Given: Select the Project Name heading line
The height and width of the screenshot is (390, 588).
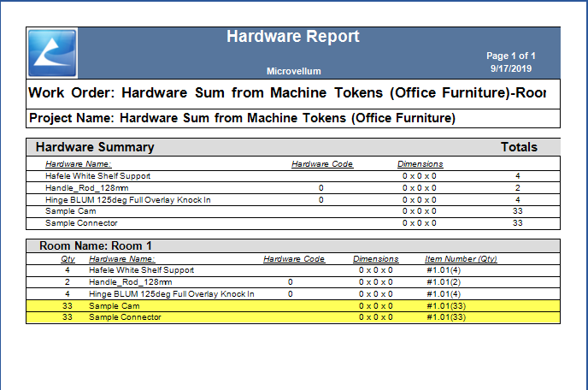Looking at the screenshot, I should [242, 118].
